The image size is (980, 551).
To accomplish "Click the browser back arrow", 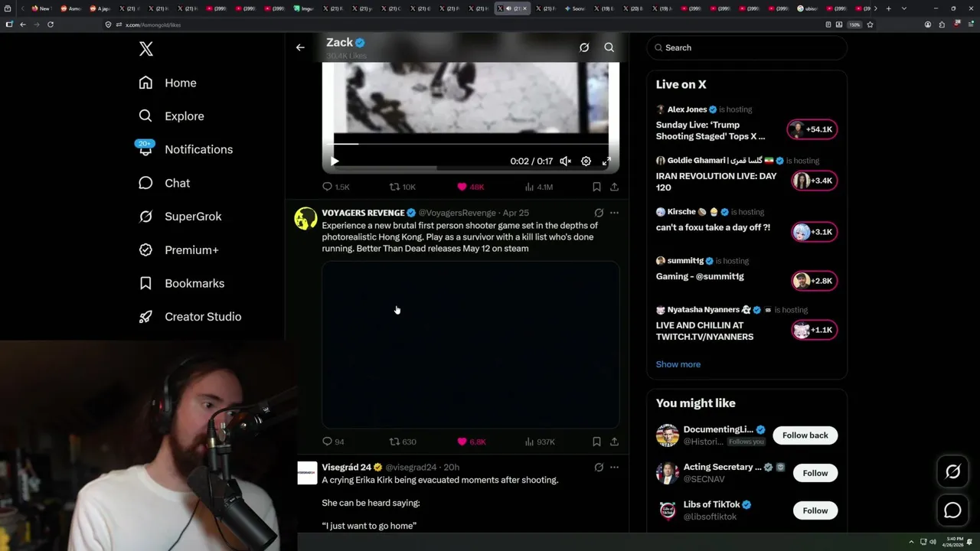I will (x=23, y=24).
